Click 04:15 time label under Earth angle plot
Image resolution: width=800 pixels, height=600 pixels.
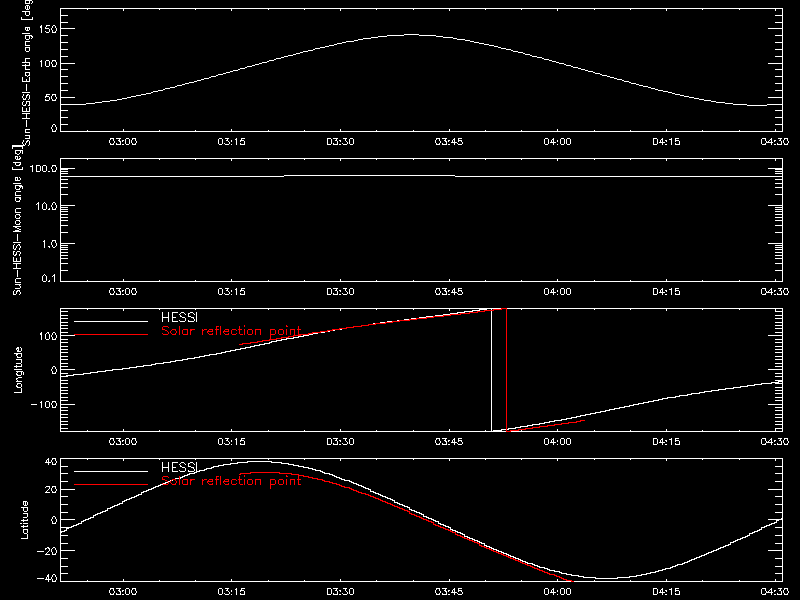click(x=666, y=141)
